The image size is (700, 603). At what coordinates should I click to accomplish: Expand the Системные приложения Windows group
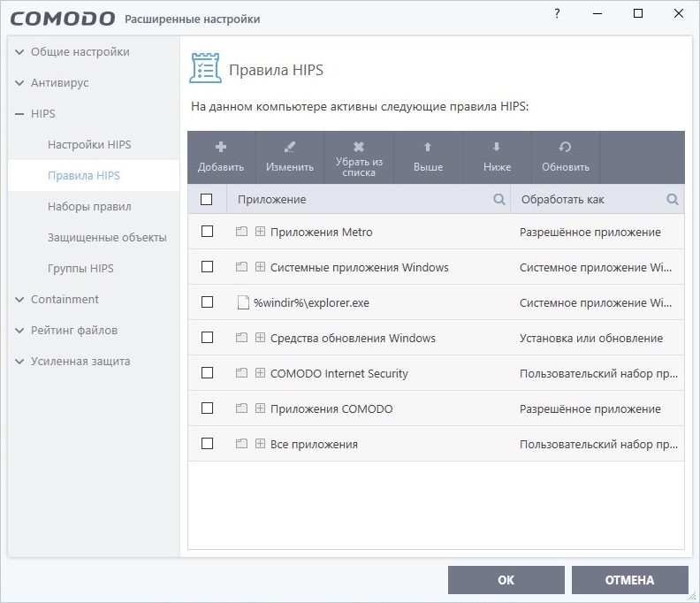[260, 267]
